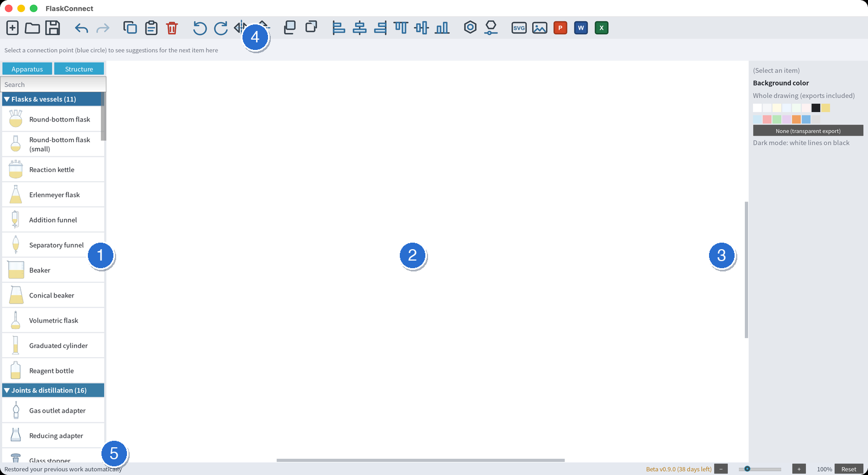868x475 pixels.
Task: Select the Erlenmeyer flask item
Action: pyautogui.click(x=53, y=194)
